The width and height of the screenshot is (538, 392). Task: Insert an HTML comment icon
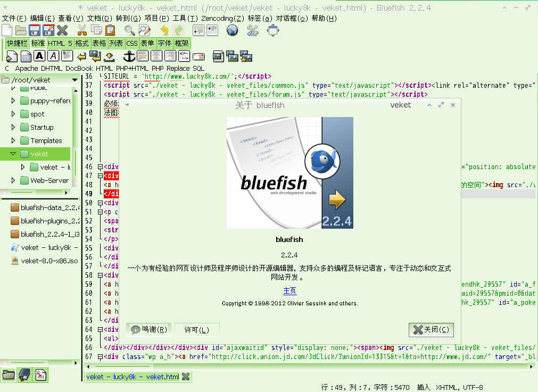click(x=184, y=56)
